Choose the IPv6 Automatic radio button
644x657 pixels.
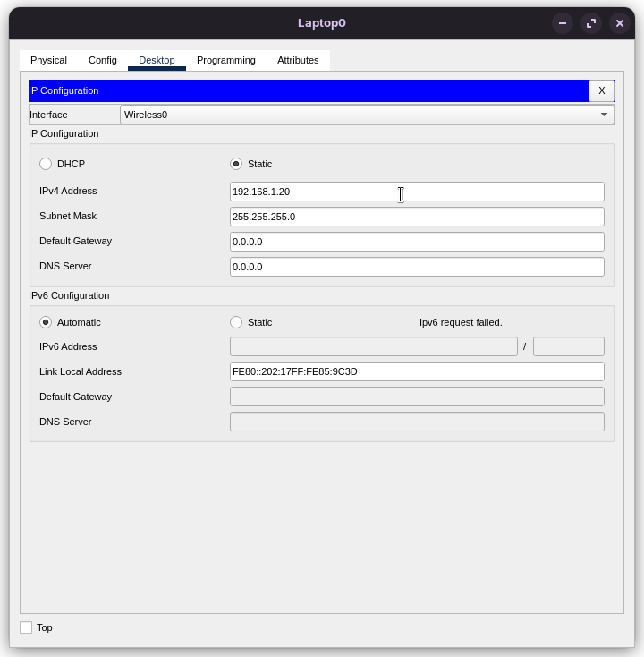[46, 322]
